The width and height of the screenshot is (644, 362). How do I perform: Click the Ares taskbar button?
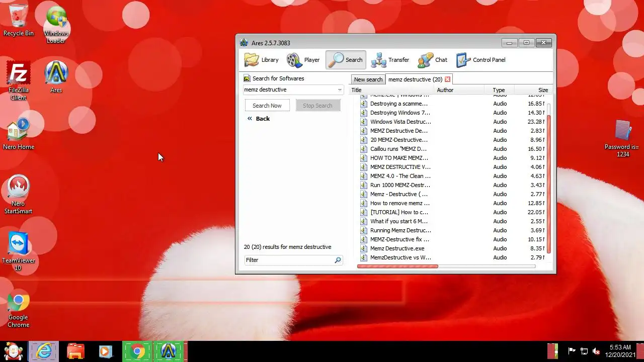pyautogui.click(x=169, y=351)
